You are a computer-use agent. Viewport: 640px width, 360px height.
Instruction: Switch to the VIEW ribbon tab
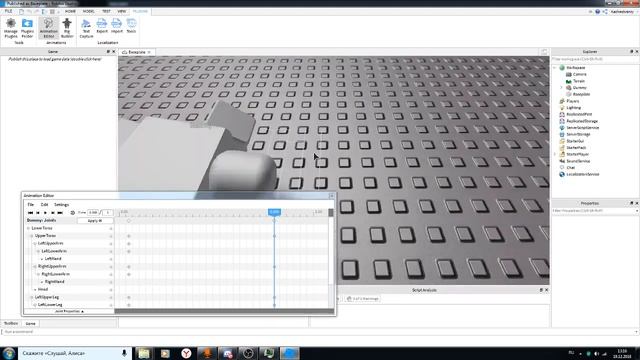coord(122,11)
